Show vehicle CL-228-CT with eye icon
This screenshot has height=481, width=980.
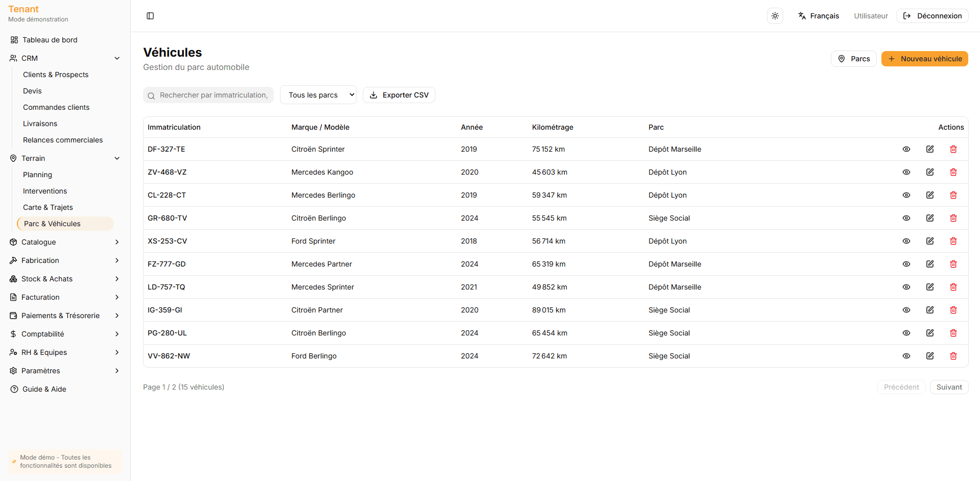point(906,195)
